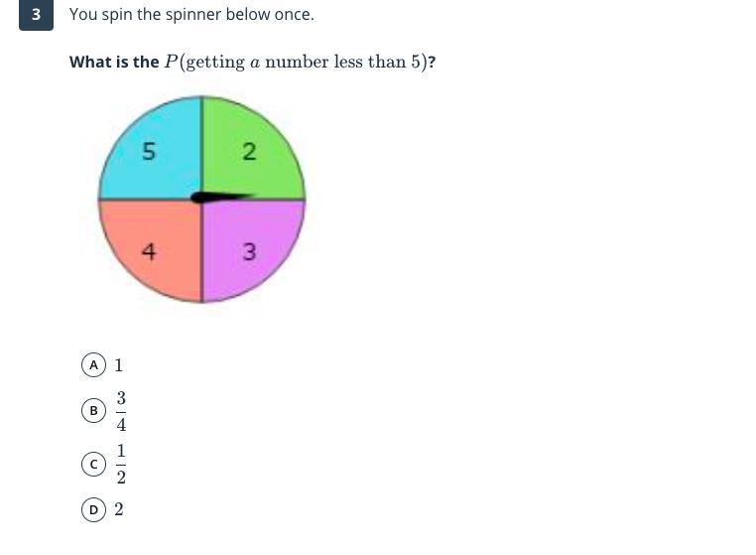This screenshot has width=756, height=555.
Task: Click the answer value 1 text
Action: click(x=119, y=365)
